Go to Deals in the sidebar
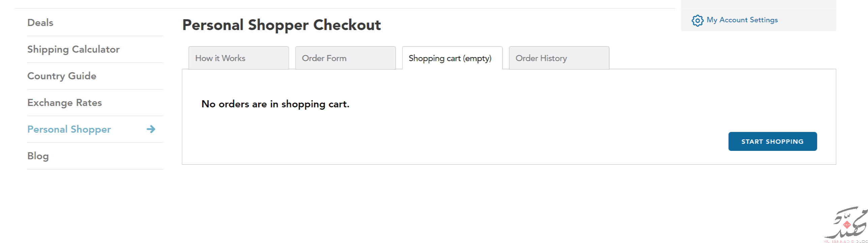Image resolution: width=868 pixels, height=243 pixels. pos(40,23)
